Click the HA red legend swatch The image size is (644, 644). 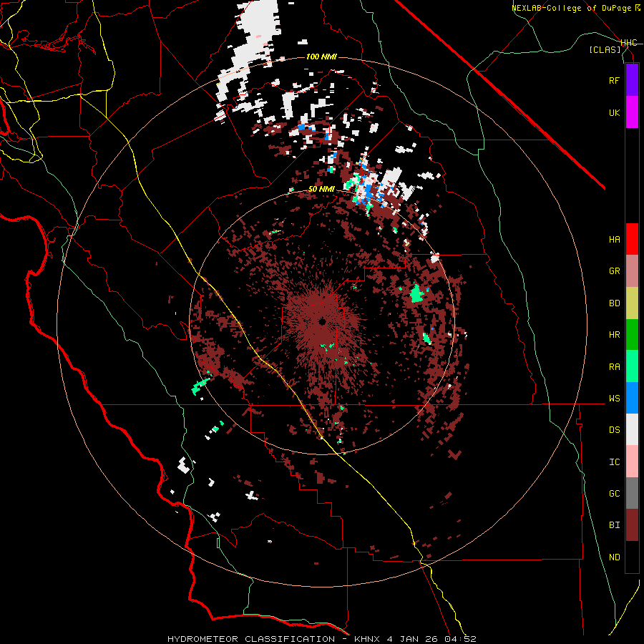[x=632, y=239]
